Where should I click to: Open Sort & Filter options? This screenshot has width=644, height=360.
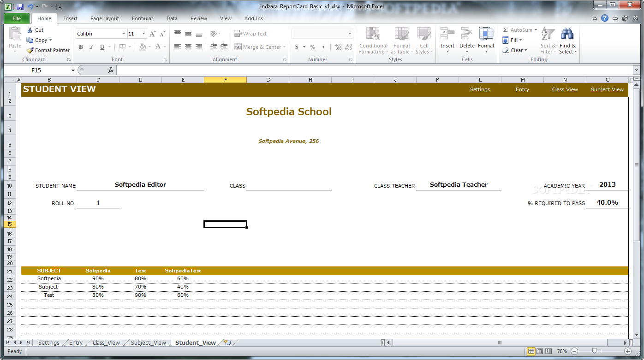[x=548, y=41]
